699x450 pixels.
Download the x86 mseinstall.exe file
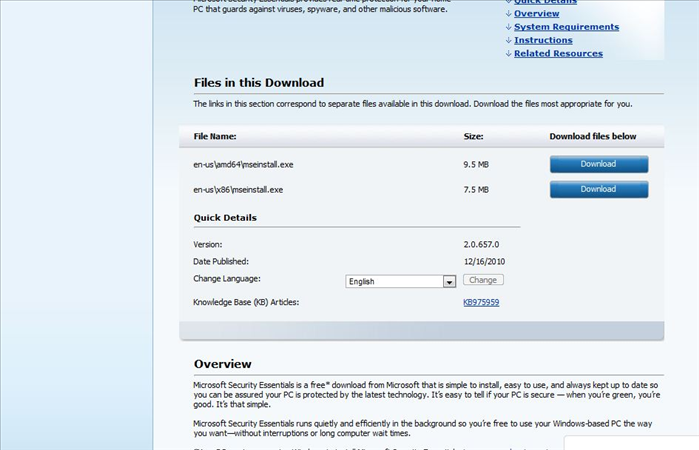599,190
